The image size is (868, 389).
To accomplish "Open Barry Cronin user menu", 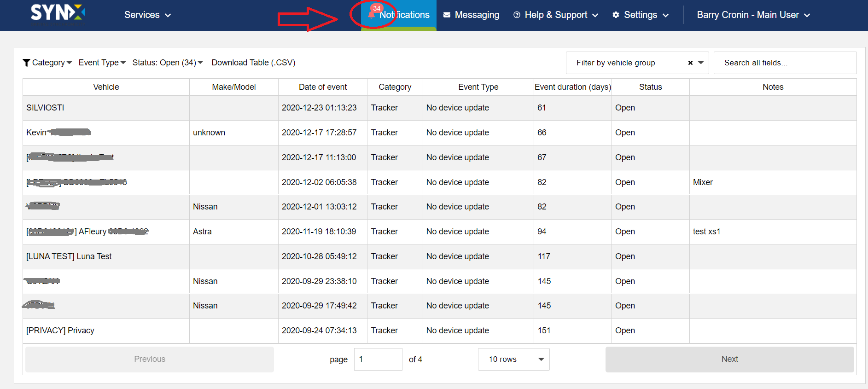I will (753, 15).
